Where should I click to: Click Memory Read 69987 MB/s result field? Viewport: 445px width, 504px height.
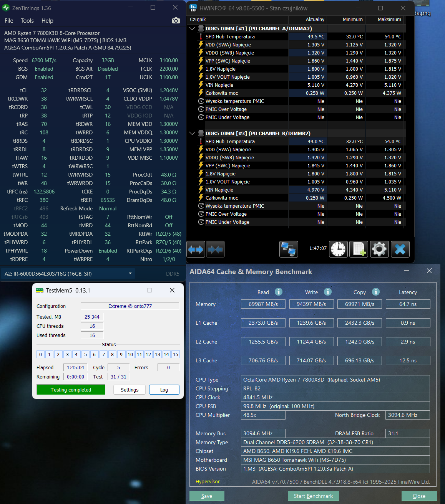[263, 304]
